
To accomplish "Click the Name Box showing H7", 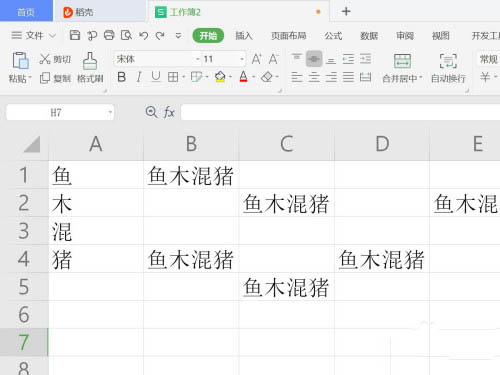I will tap(60, 112).
